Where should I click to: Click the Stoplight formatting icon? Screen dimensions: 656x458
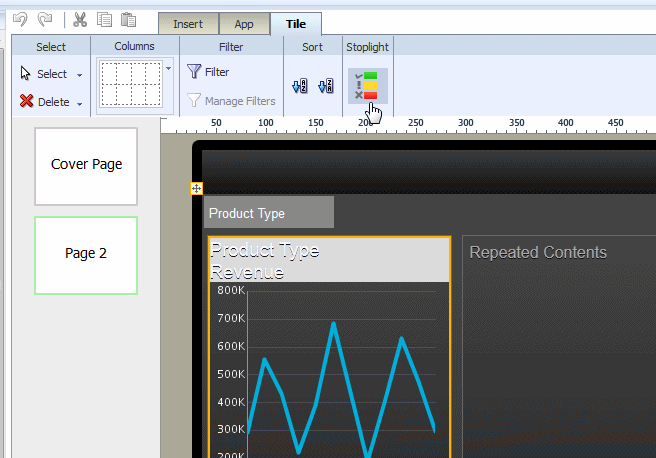tap(368, 86)
